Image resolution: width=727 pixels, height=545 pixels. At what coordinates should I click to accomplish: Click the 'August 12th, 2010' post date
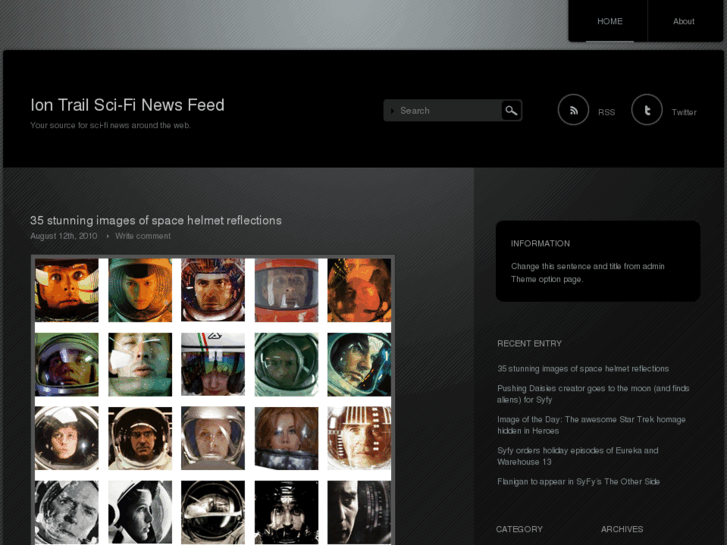coord(64,236)
